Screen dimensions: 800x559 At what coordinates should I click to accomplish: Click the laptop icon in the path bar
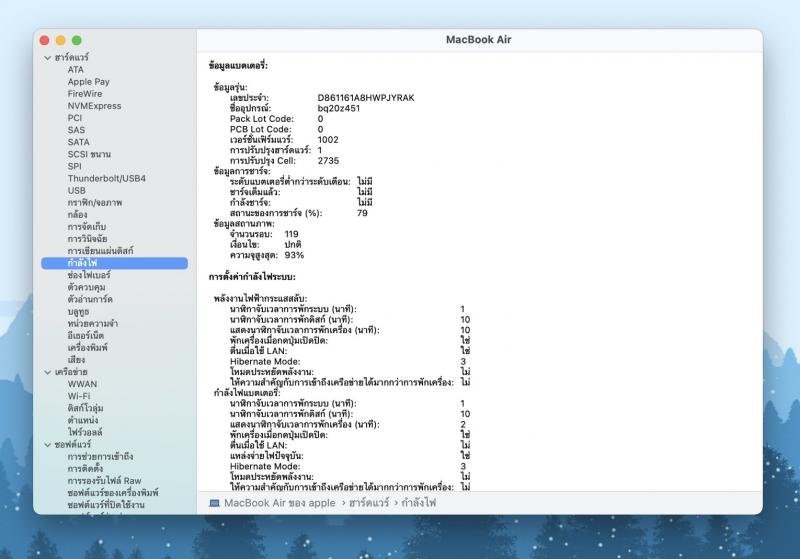coord(215,503)
